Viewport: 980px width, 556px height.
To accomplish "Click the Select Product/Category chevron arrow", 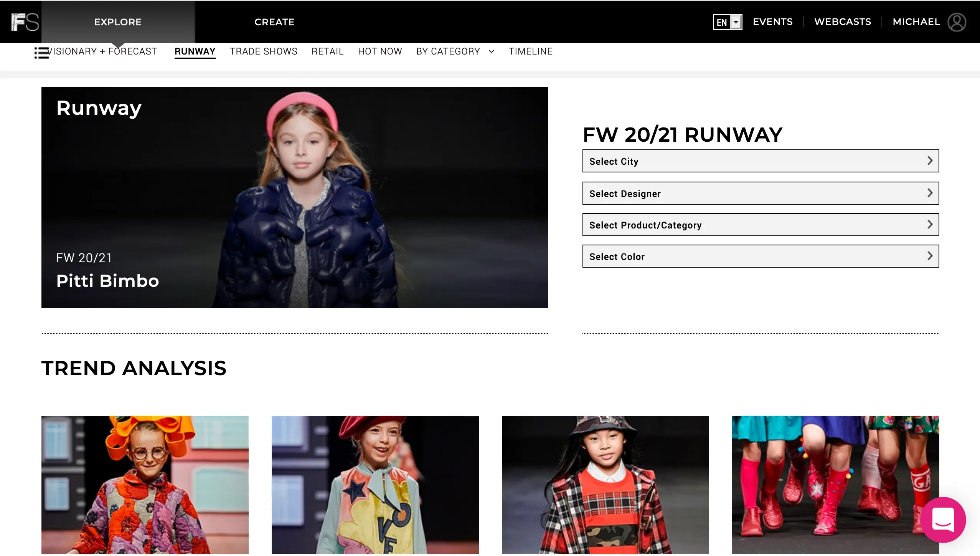I will tap(930, 225).
